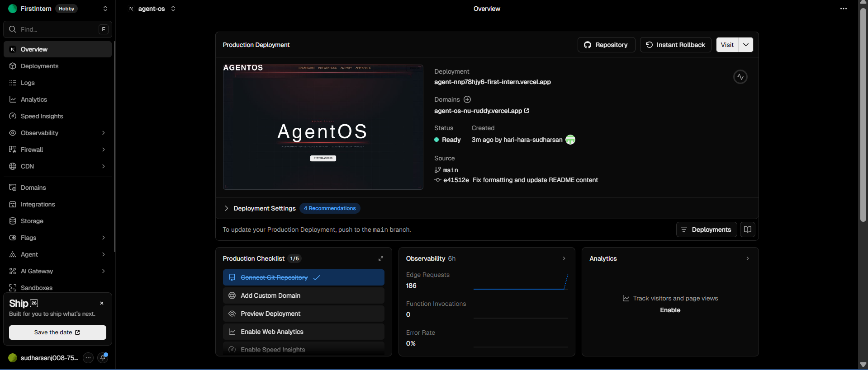Click the Flags toggle icon in sidebar
Viewport: 868px width, 370px height.
(13, 238)
